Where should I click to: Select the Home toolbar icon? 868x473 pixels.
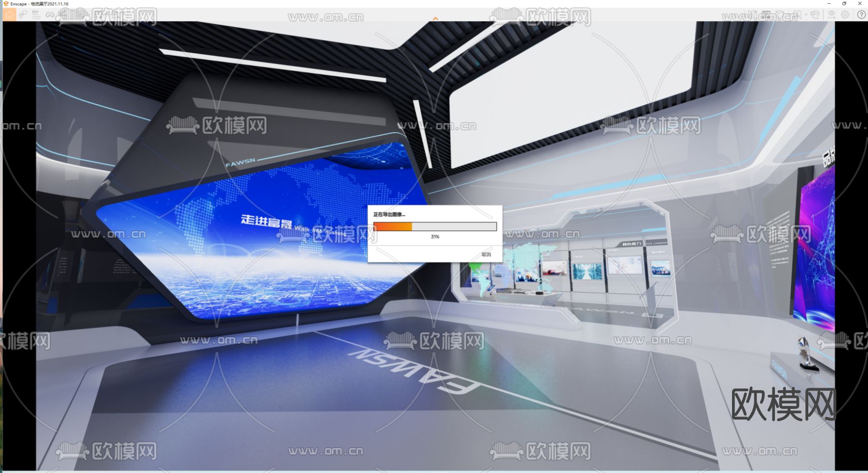tap(8, 14)
